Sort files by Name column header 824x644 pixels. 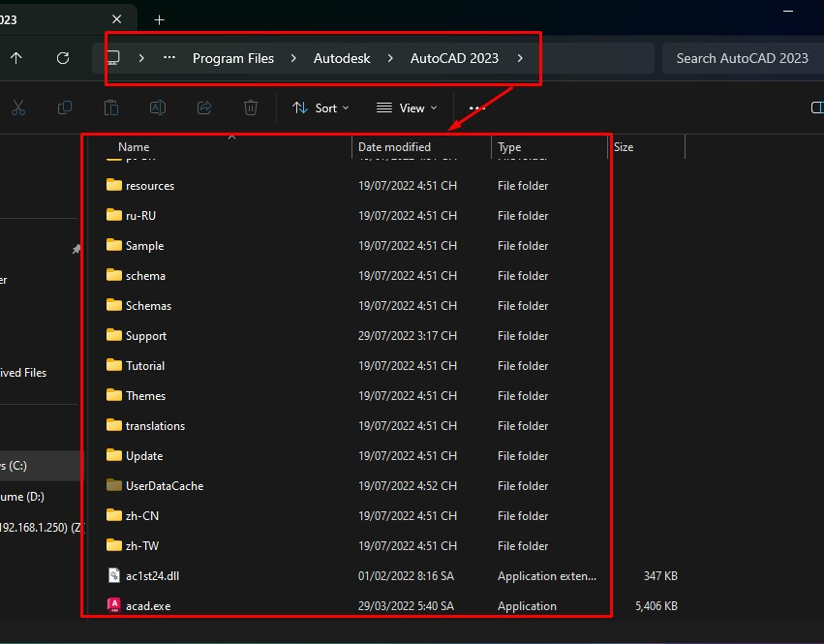point(134,147)
